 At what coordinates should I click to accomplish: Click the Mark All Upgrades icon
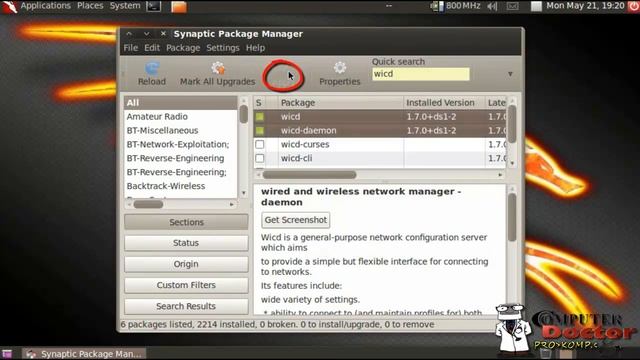[x=218, y=68]
